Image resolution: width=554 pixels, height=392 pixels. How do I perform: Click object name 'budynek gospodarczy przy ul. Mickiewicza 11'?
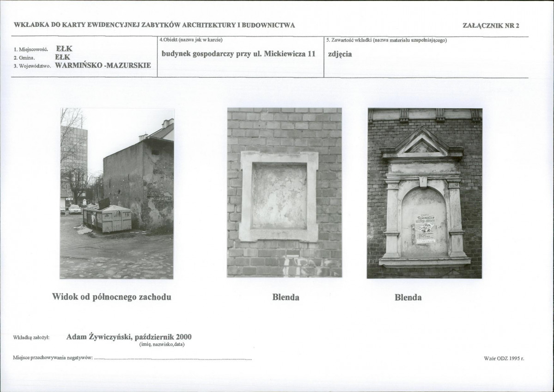coord(238,54)
